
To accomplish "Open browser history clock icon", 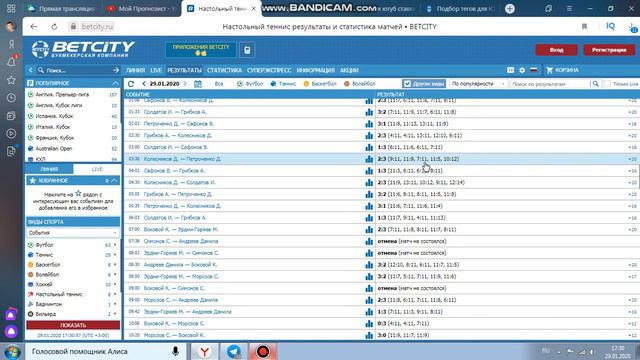I will [11, 98].
